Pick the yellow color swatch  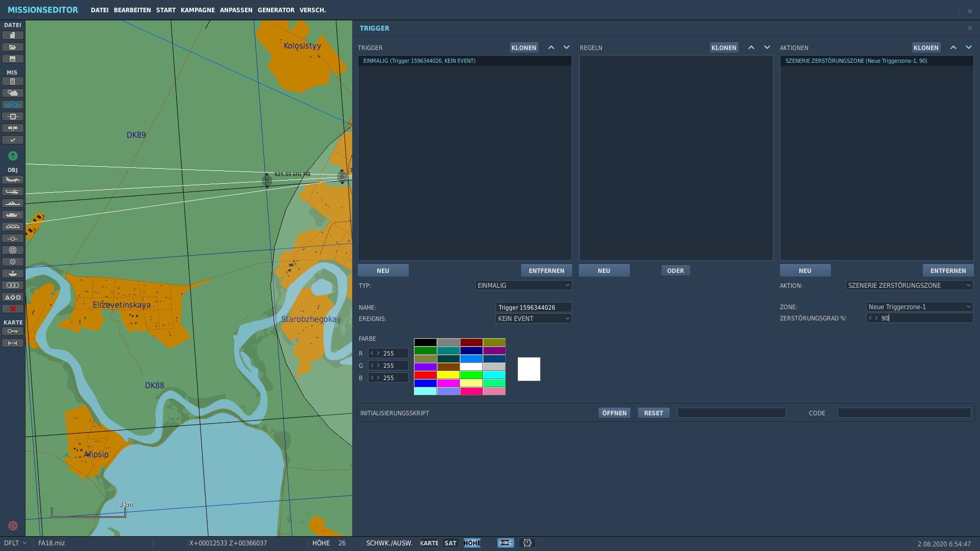(448, 375)
